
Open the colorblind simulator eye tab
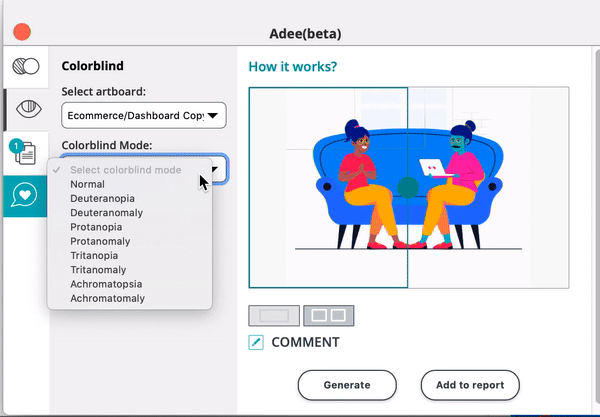point(28,109)
